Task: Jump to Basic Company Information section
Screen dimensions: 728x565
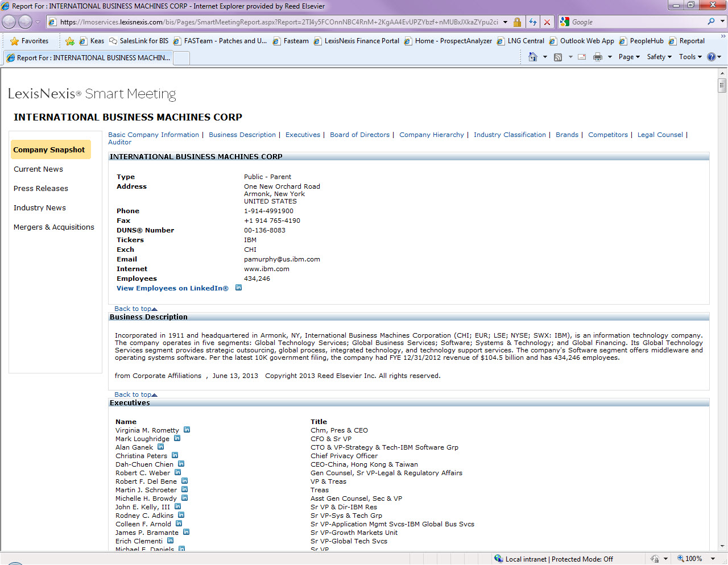Action: [154, 135]
